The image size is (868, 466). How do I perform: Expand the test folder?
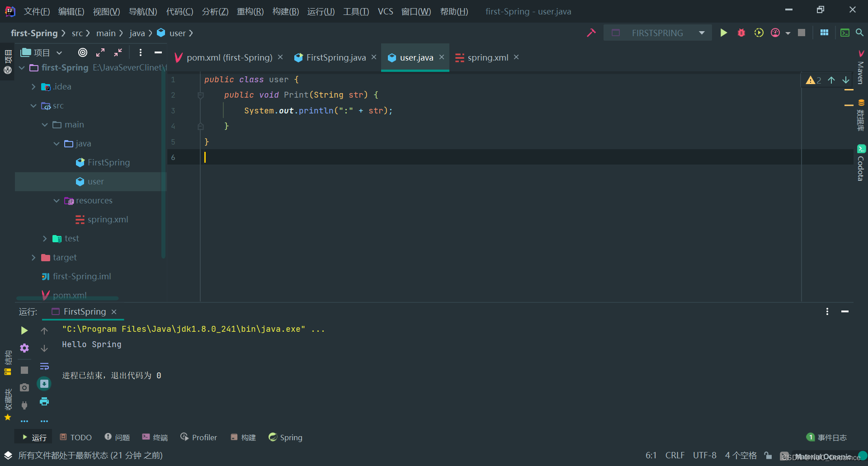tap(45, 238)
